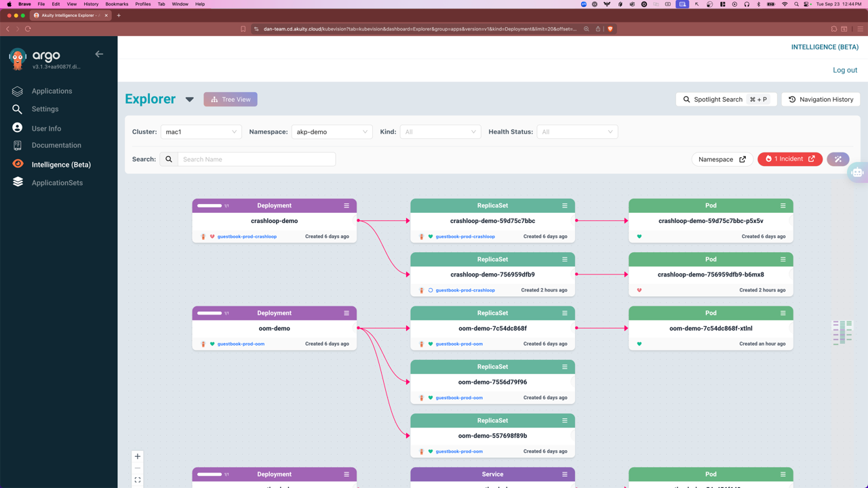Expand the Health Status filter dropdown
This screenshot has height=488, width=868.
[x=577, y=132]
